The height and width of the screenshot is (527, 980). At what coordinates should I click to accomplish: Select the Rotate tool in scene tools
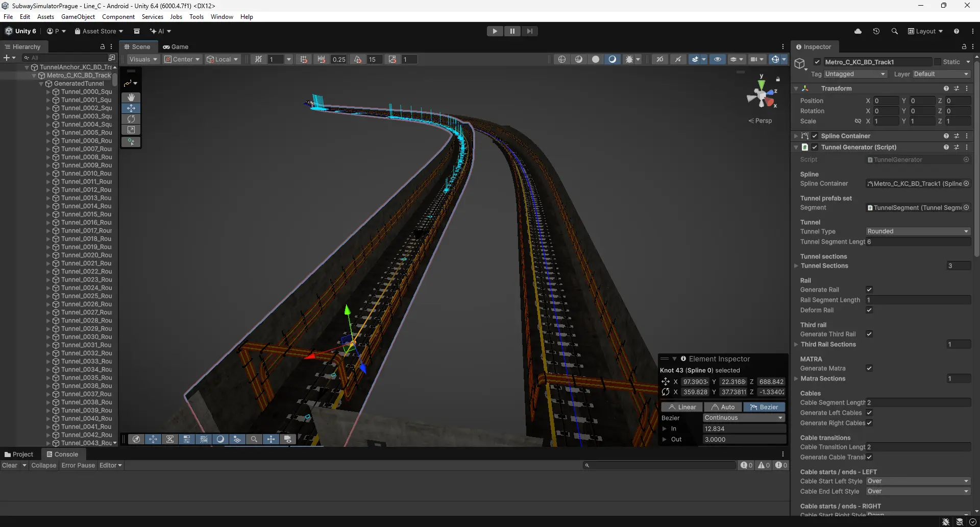[x=131, y=119]
